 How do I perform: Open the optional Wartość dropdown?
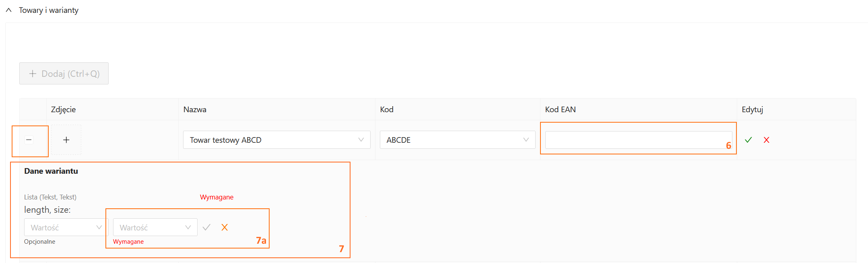[x=66, y=228]
